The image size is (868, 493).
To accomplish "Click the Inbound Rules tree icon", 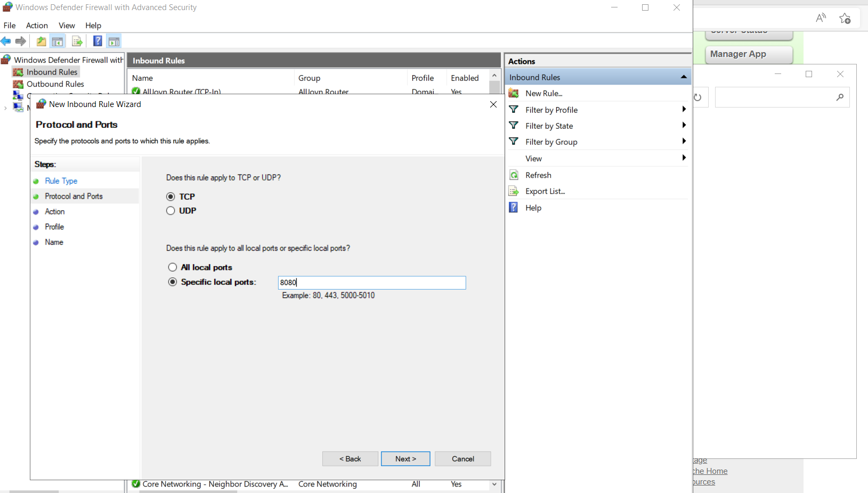I will click(18, 72).
